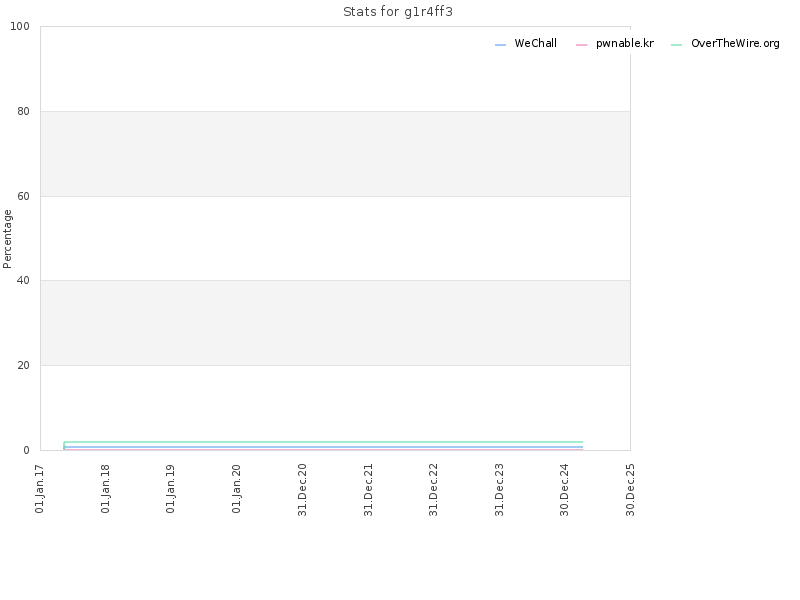
Task: Click the 60 y-axis tick label
Action: click(23, 196)
